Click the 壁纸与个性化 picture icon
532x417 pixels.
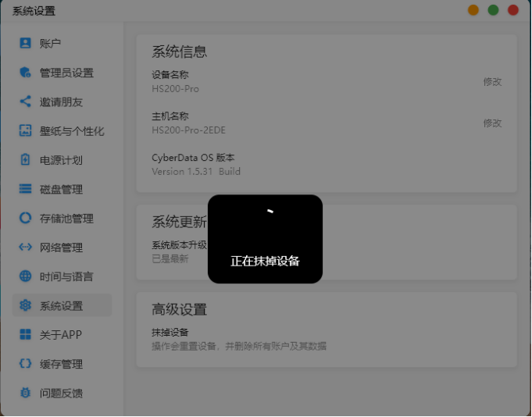point(26,131)
